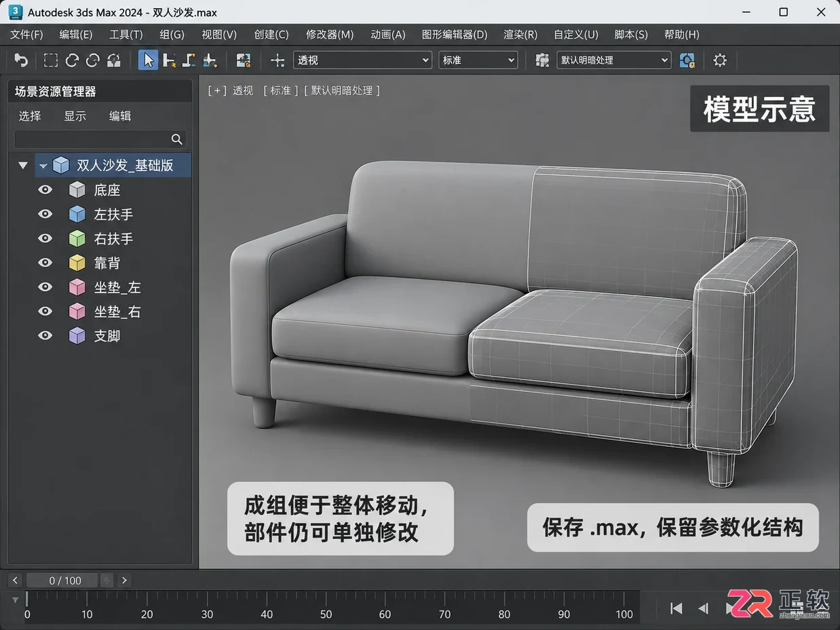Viewport: 840px width, 630px height.
Task: Click the timeline filter triangle icon
Action: [x=16, y=600]
